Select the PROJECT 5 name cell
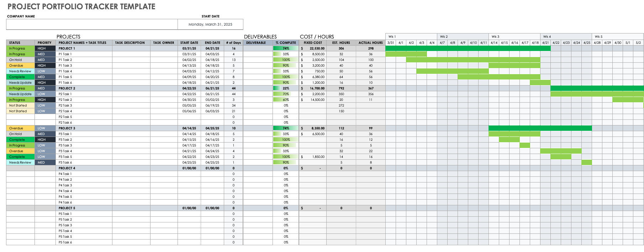The width and height of the screenshot is (644, 252). (84, 208)
